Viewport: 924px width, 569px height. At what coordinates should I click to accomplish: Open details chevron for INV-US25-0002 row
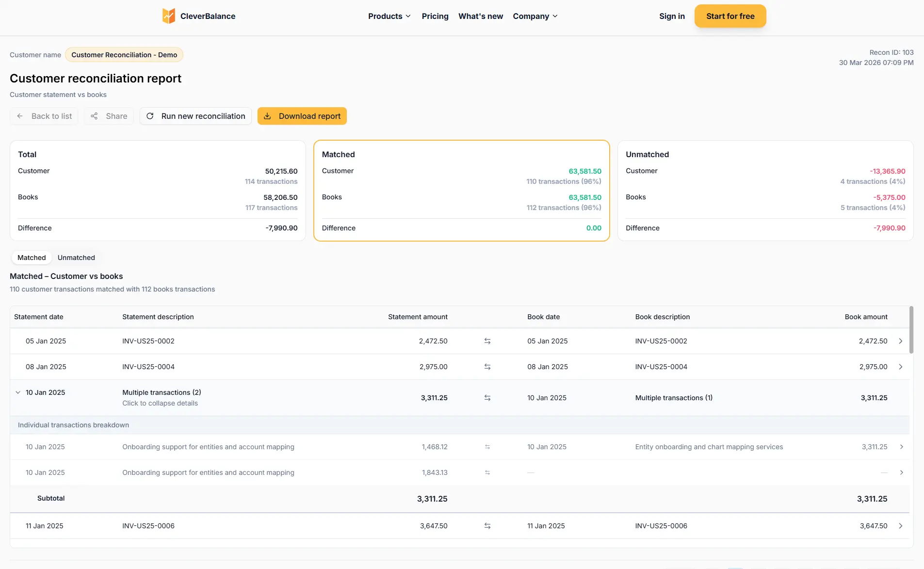click(x=901, y=341)
